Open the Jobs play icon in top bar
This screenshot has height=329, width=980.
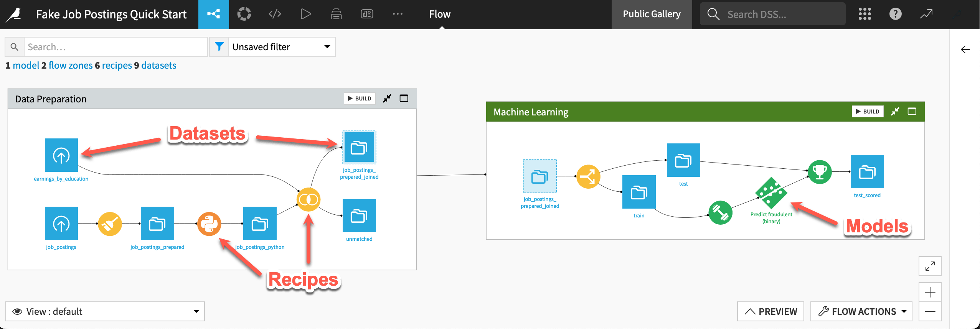[x=305, y=14]
